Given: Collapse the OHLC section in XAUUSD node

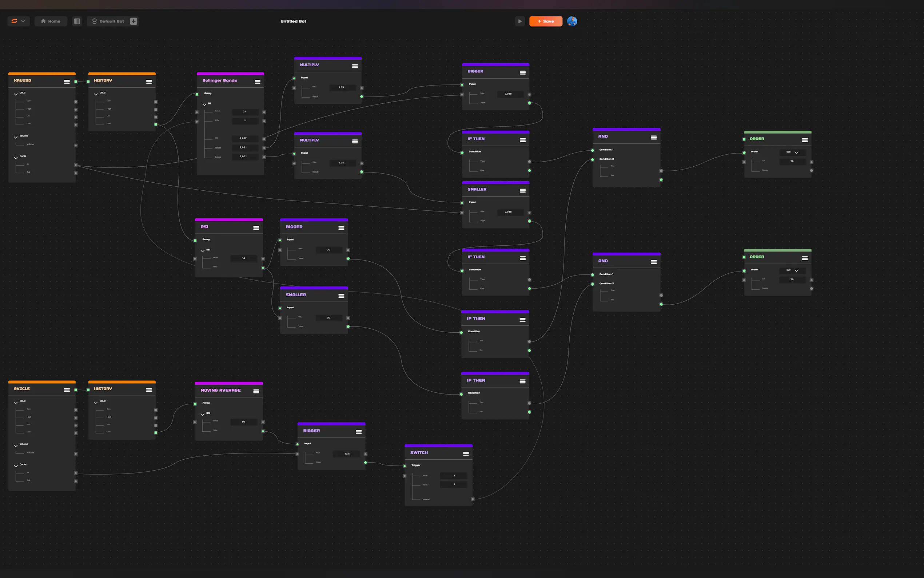Looking at the screenshot, I should click(16, 94).
